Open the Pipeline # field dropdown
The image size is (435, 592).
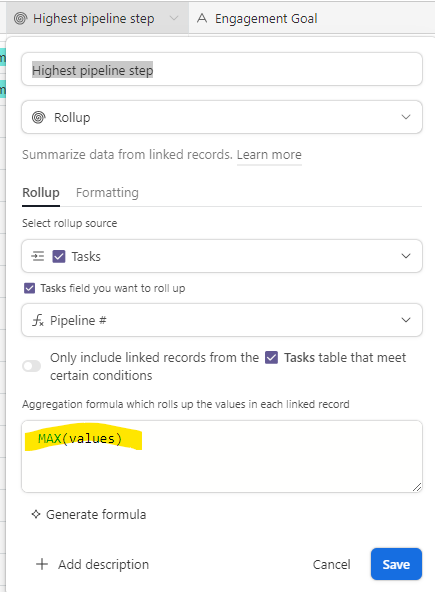point(222,320)
